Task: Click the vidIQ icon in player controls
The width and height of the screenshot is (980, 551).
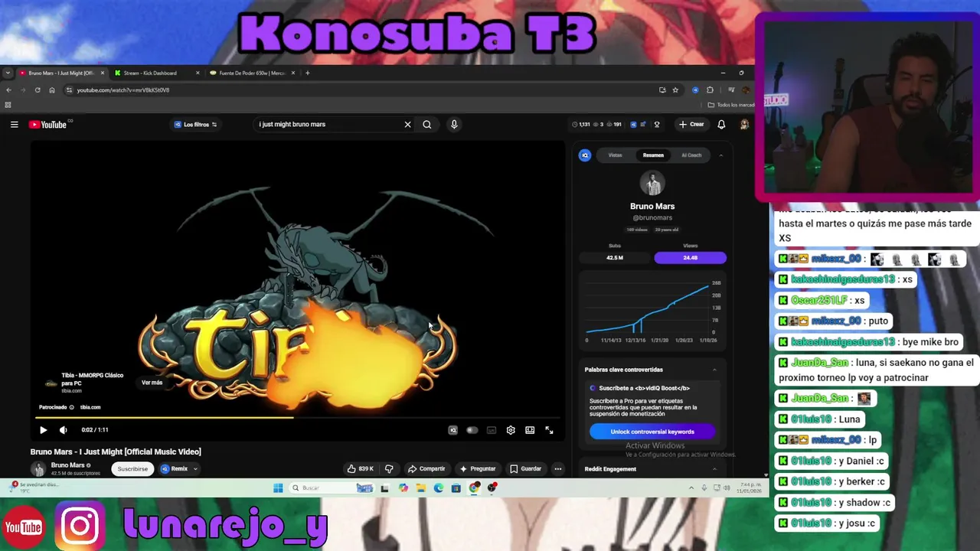Action: coord(452,430)
